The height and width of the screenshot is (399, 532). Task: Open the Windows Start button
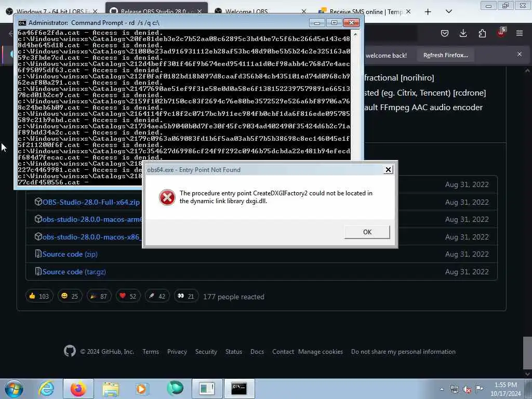(14, 389)
